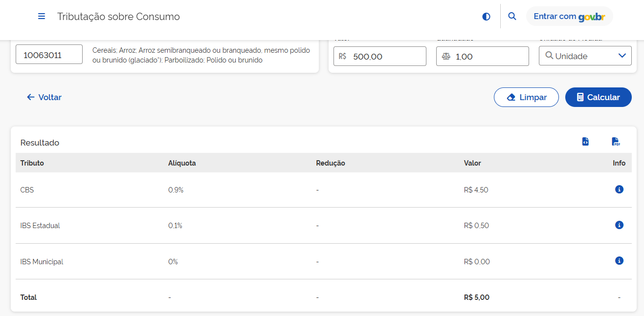Screen dimensions: 644x316
Task: Expand the Unidade measurement dropdown
Action: tap(585, 56)
